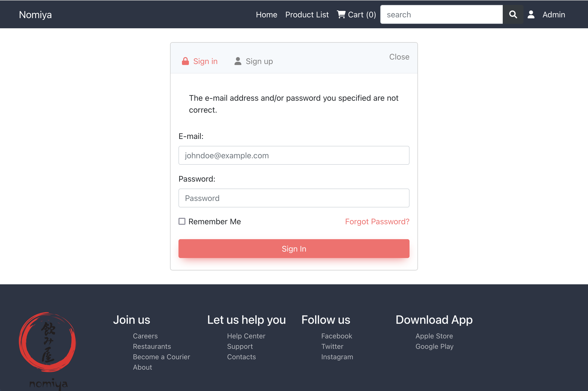This screenshot has width=588, height=391.
Task: Click the user profile icon in navbar
Action: (531, 14)
